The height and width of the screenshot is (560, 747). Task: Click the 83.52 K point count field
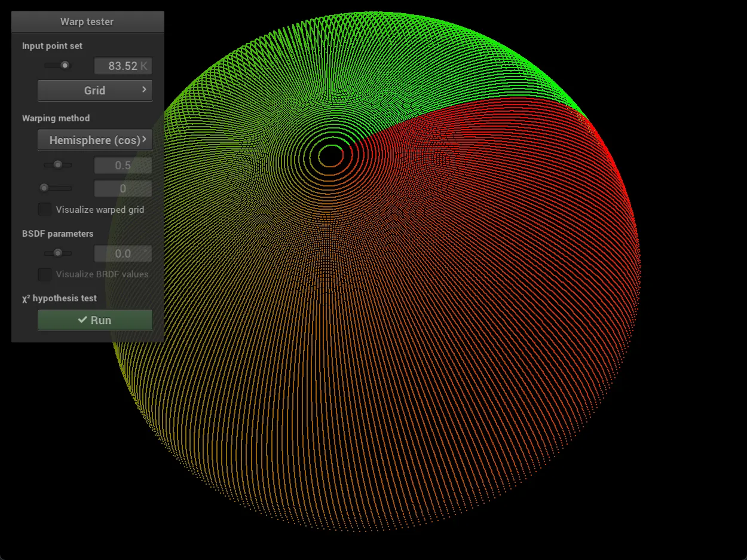click(123, 66)
